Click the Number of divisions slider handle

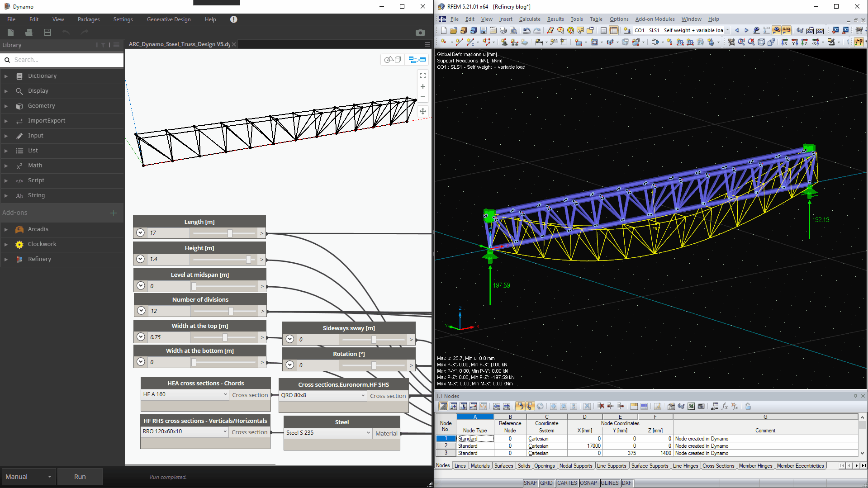(231, 311)
